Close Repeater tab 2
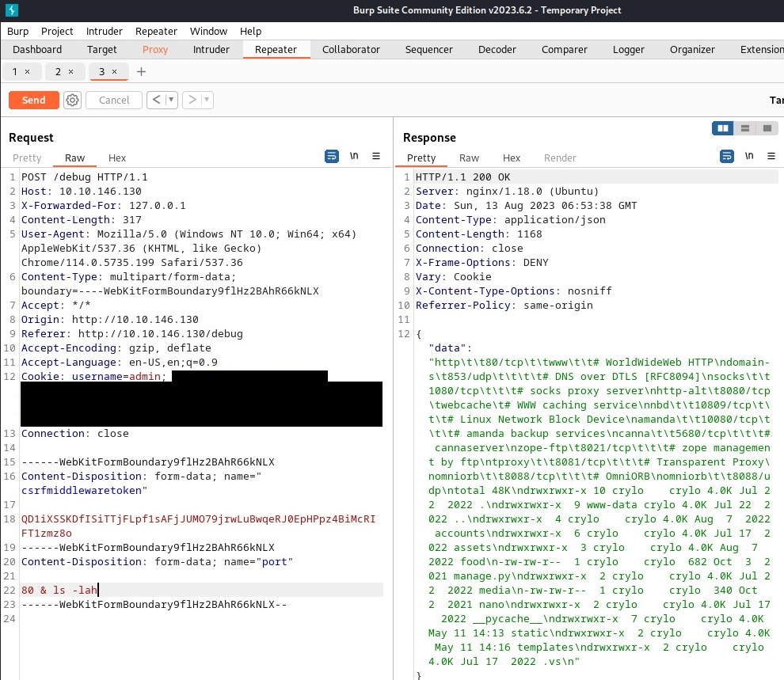 [71, 71]
